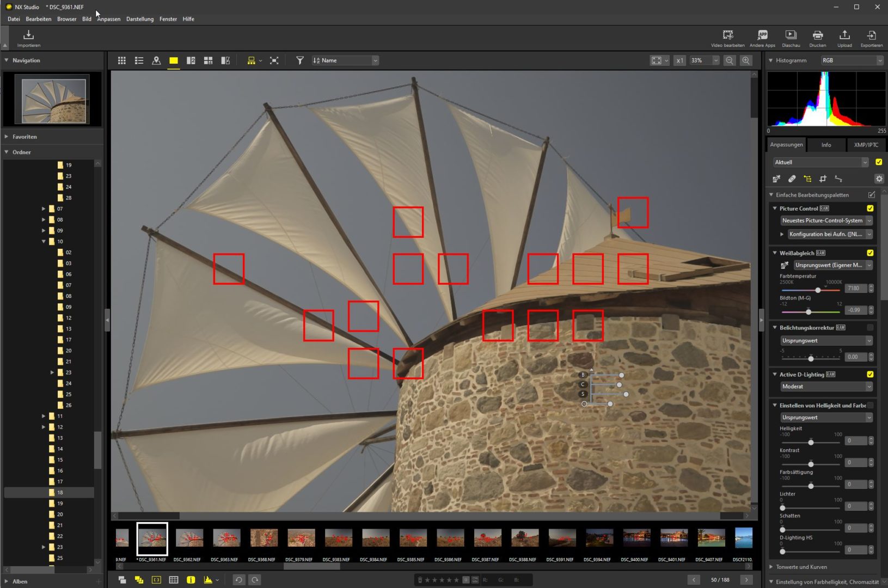888x588 pixels.
Task: Open the RGB histogram channel dropdown
Action: pos(851,60)
